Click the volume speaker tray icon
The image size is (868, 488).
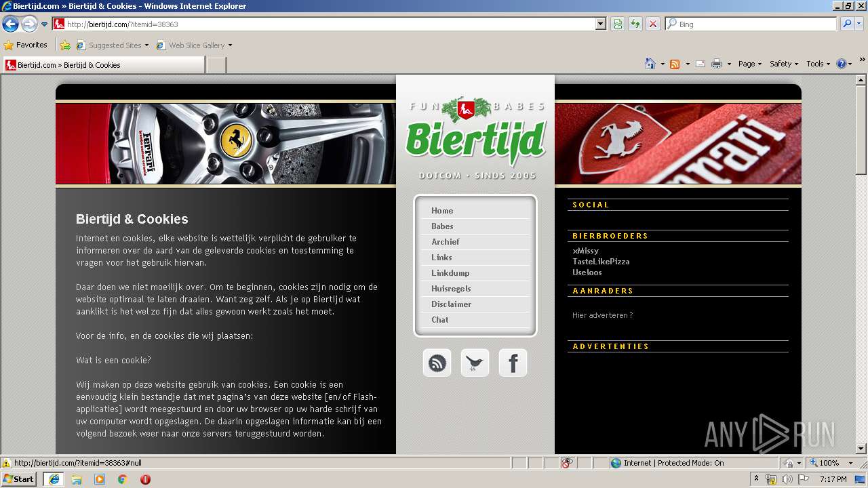coord(787,479)
